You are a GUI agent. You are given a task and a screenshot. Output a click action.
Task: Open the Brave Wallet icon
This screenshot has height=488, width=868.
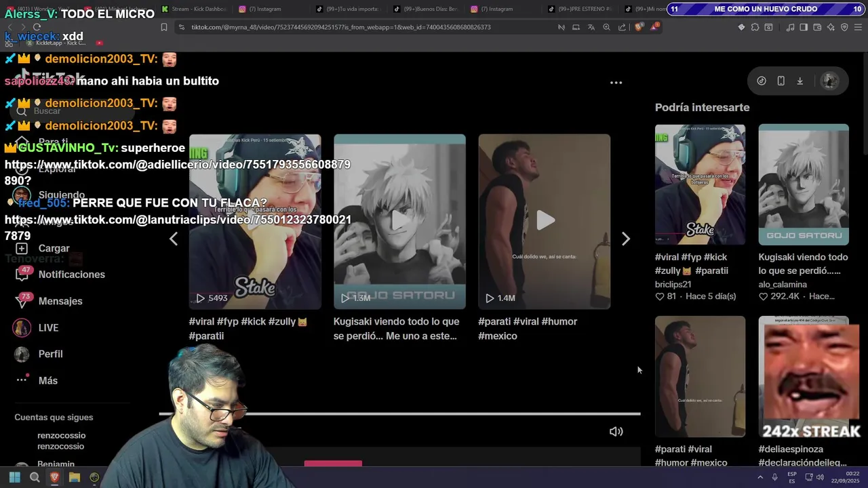817,27
